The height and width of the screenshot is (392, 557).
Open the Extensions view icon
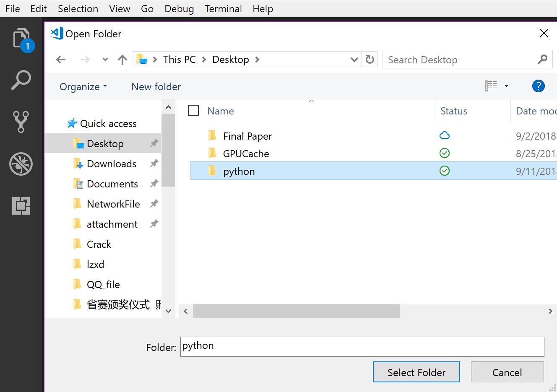click(21, 205)
